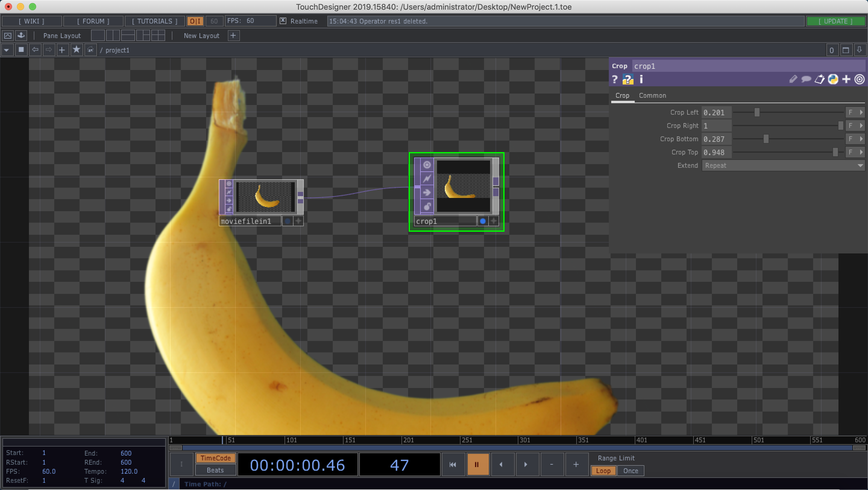Switch to the Common parameter tab
This screenshot has height=490, width=868.
coord(652,95)
